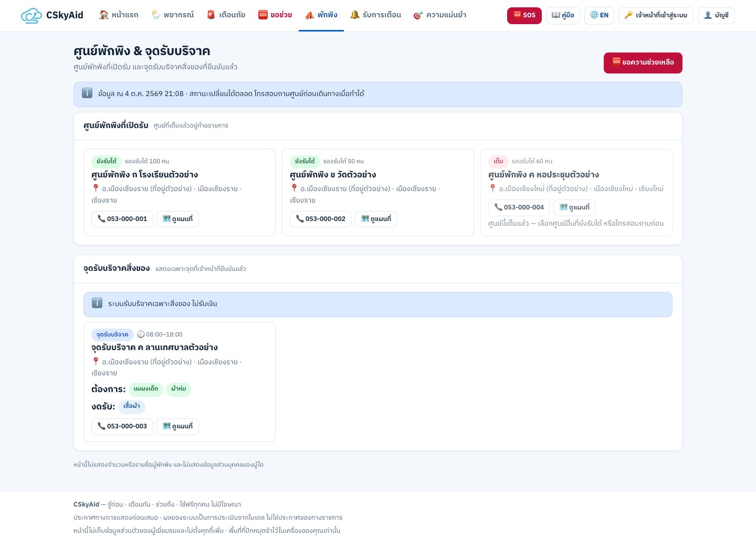Call 053-000-002 for ศูนย์พักพิง ข
This screenshot has width=756, height=547.
tap(321, 219)
